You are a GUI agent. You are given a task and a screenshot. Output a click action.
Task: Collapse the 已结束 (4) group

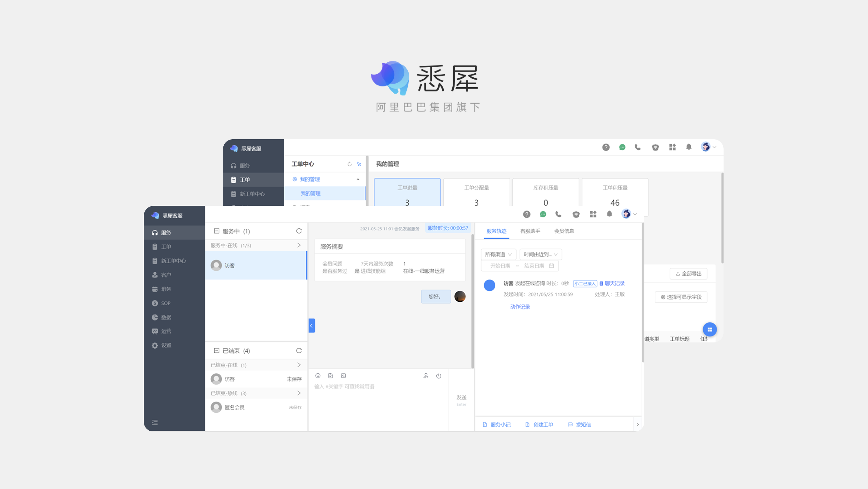coord(217,351)
